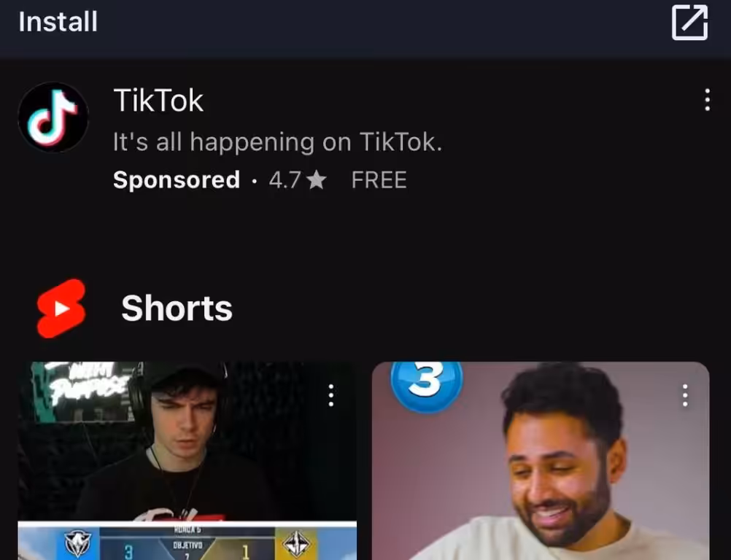Screen dimensions: 731x560
Task: Tap the neon sign in gamer Short
Action: click(87, 385)
